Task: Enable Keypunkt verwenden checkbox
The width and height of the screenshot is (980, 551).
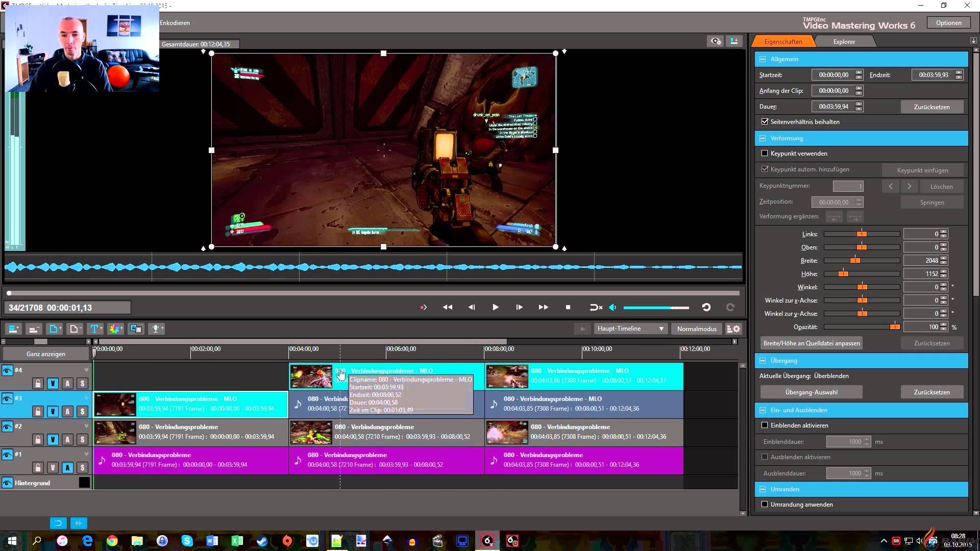Action: 765,153
